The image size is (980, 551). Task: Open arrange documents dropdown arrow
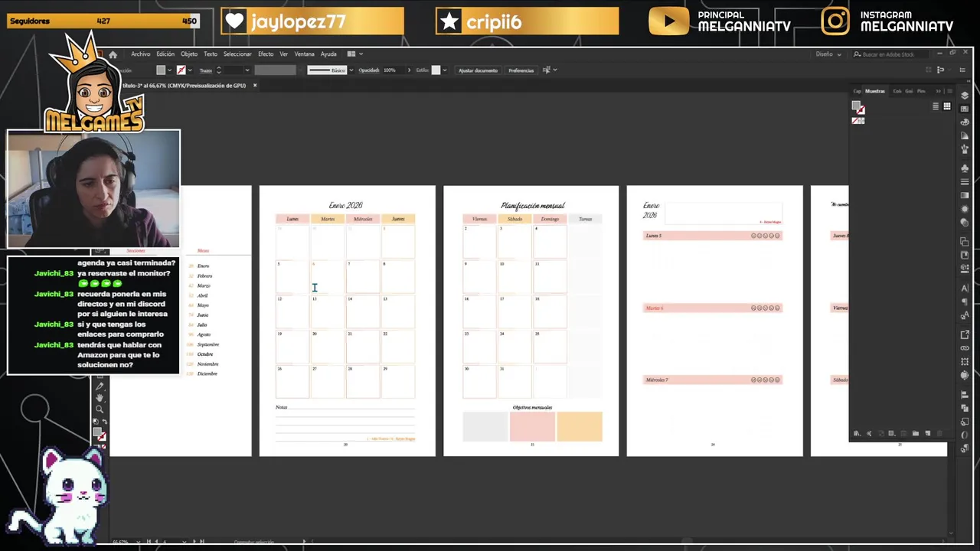click(361, 54)
